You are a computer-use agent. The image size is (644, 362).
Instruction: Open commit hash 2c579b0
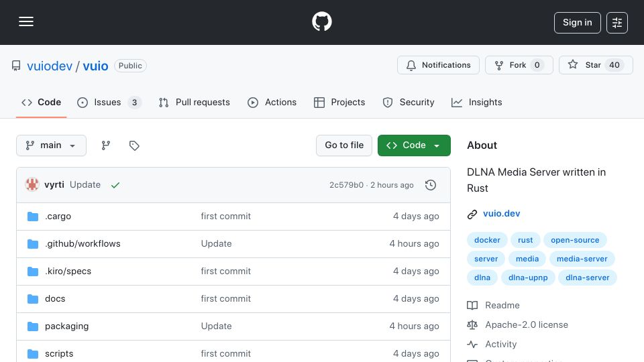(x=346, y=185)
